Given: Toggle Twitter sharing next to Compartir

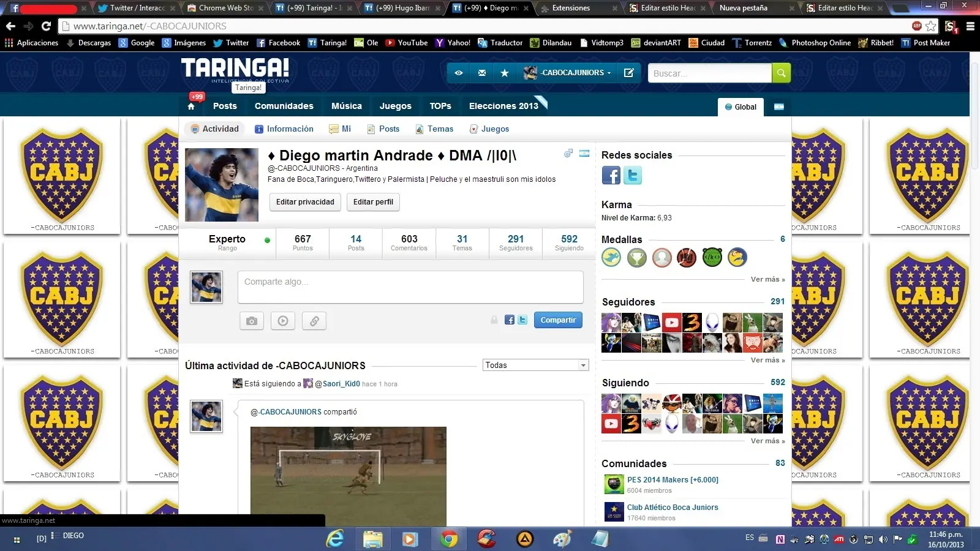Looking at the screenshot, I should [x=522, y=320].
